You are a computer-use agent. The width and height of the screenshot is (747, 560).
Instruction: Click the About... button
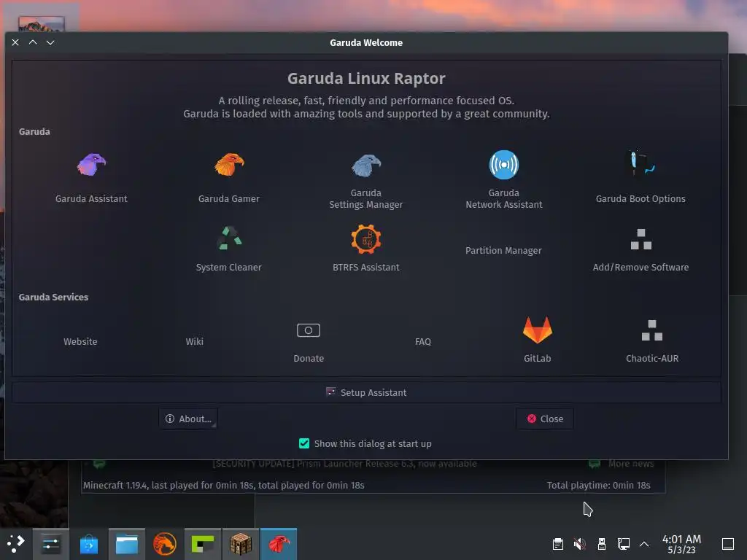coord(188,419)
